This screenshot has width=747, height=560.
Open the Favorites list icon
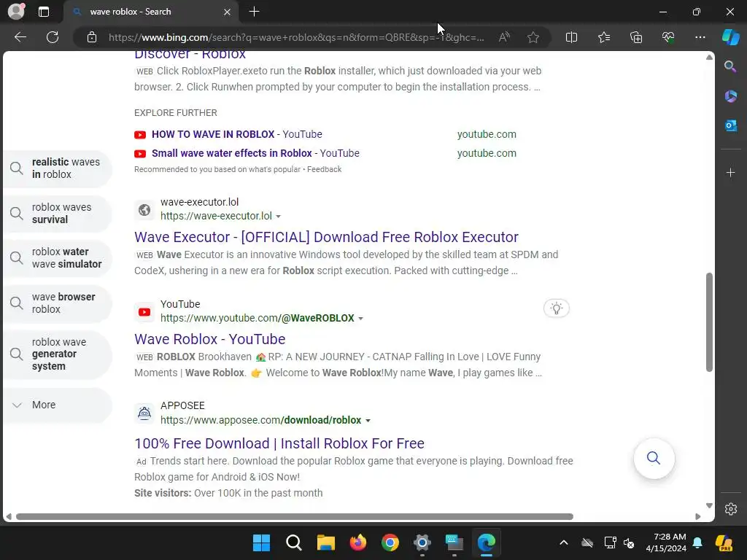coord(603,37)
